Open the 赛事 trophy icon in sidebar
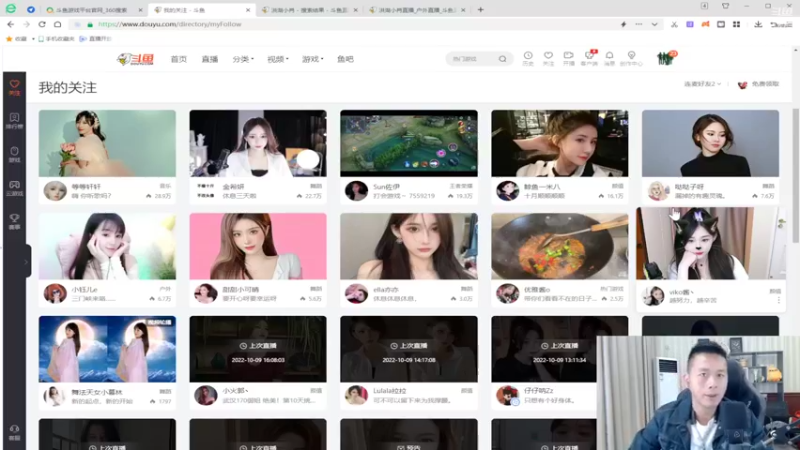The height and width of the screenshot is (450, 800). click(14, 221)
